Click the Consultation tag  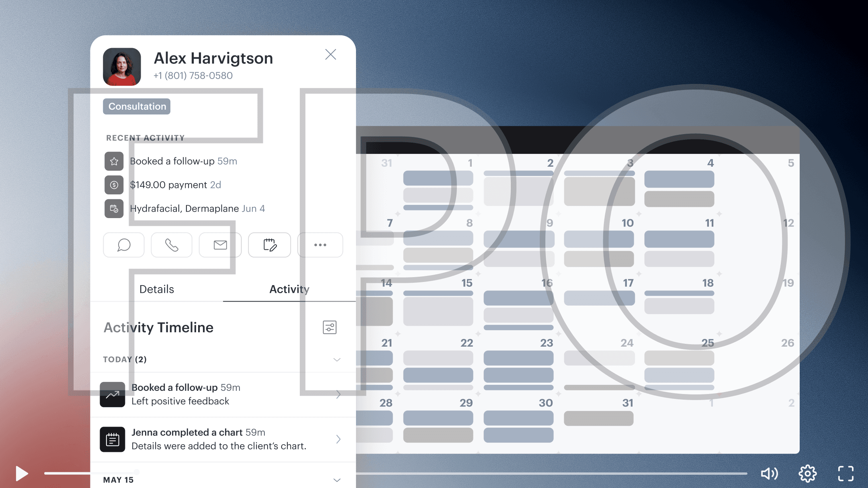[x=137, y=106]
